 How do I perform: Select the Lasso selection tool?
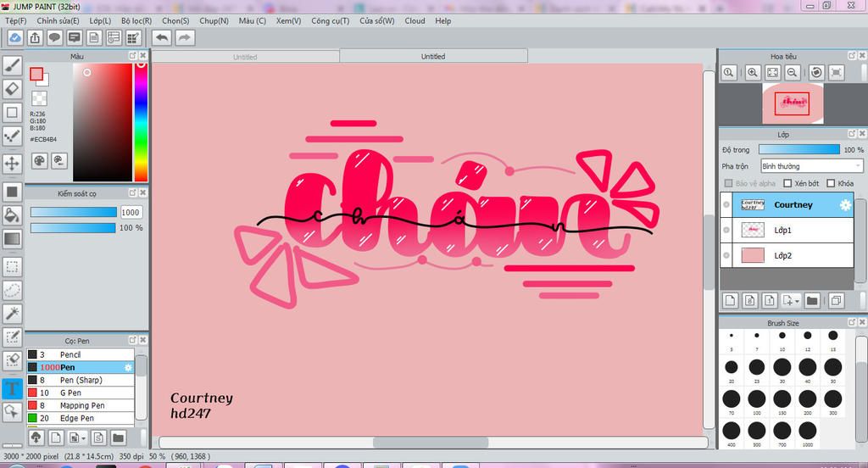(x=12, y=290)
